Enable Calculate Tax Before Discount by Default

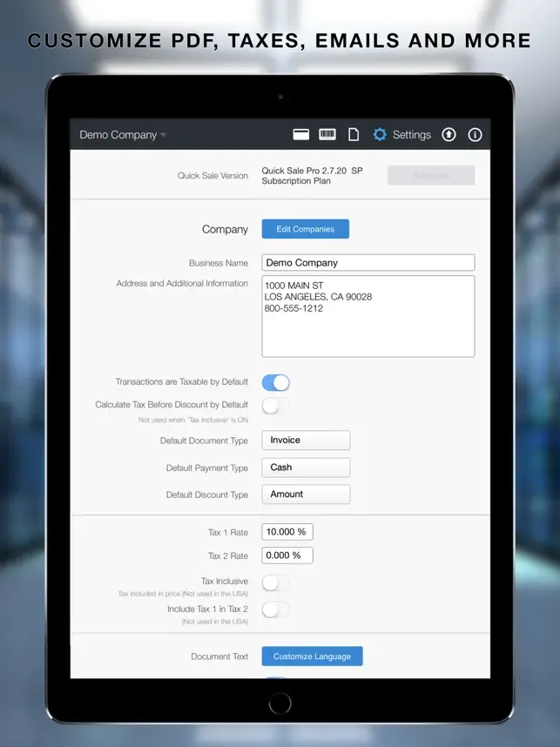click(275, 406)
